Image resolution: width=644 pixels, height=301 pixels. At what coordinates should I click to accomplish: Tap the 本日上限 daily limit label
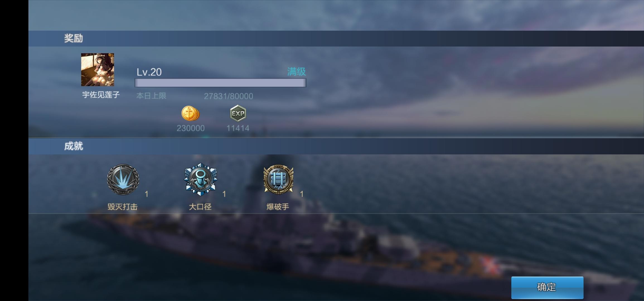point(151,96)
